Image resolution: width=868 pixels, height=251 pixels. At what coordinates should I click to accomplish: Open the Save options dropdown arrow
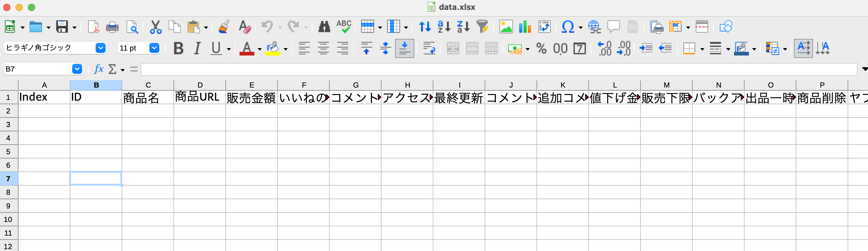point(74,27)
